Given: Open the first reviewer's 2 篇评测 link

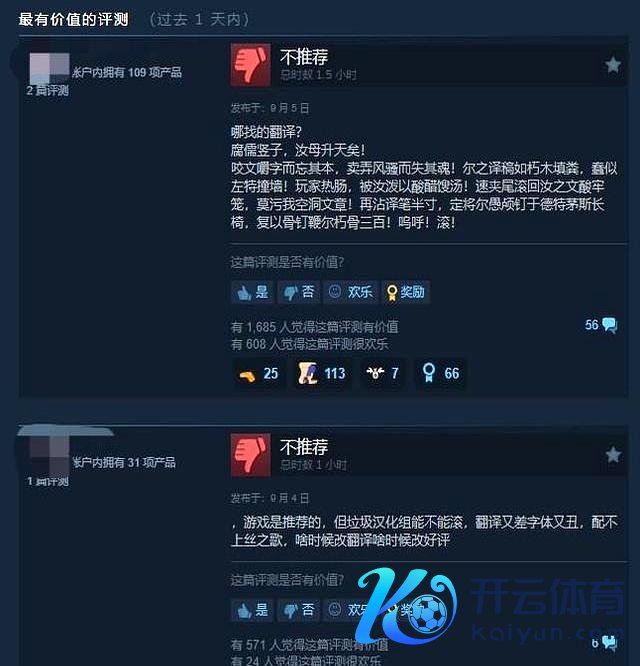Looking at the screenshot, I should (48, 90).
